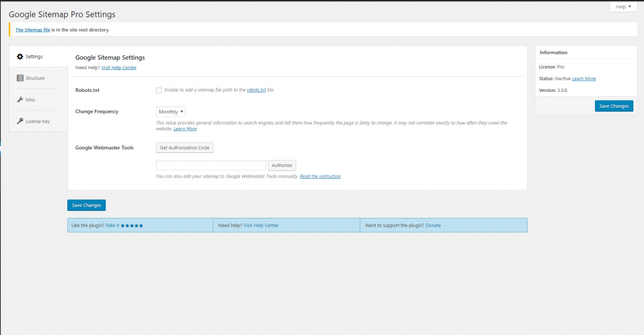
Task: Click the Google Sitemap Settings heading
Action: pos(110,57)
